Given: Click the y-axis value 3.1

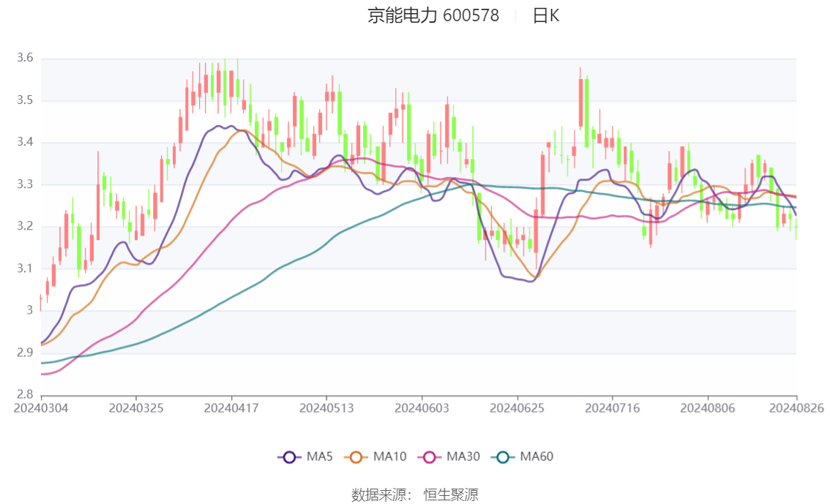Looking at the screenshot, I should click(25, 268).
